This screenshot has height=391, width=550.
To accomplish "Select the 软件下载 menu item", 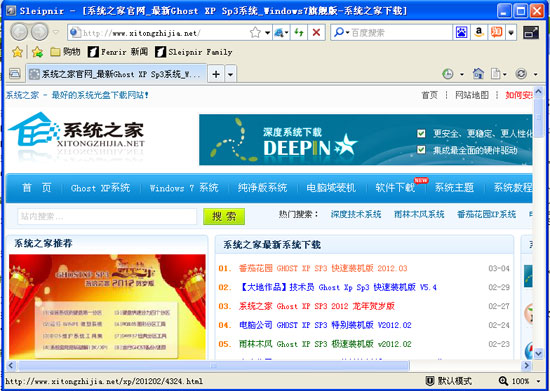I will [x=395, y=188].
